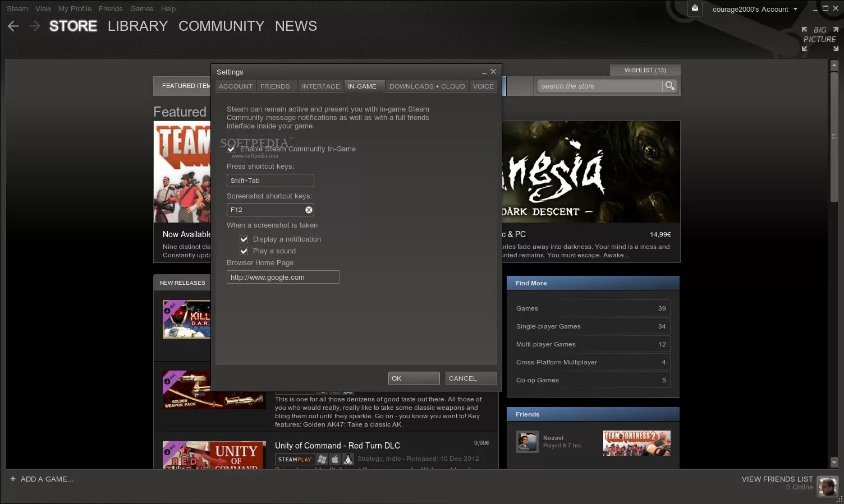This screenshot has width=844, height=504.
Task: Click the SteamPlay badge
Action: (x=295, y=459)
